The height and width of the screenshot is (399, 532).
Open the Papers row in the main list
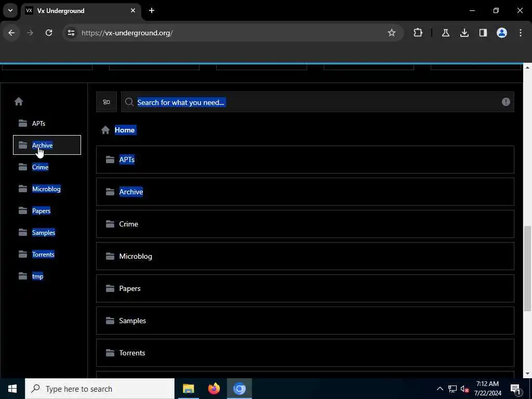305,288
